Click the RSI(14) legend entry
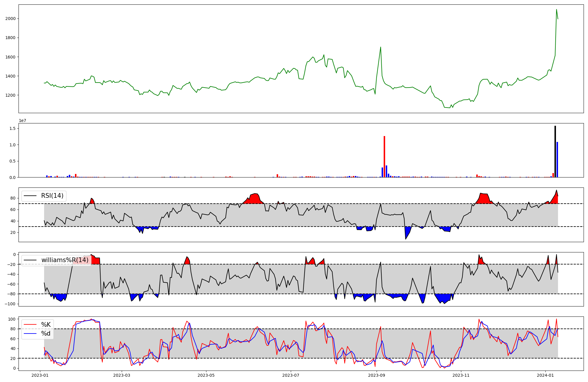This screenshot has width=588, height=382. pos(52,196)
